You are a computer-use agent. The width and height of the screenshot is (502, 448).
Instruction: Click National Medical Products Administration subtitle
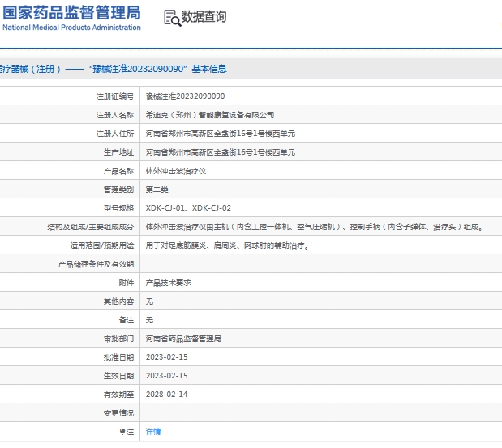pyautogui.click(x=71, y=28)
